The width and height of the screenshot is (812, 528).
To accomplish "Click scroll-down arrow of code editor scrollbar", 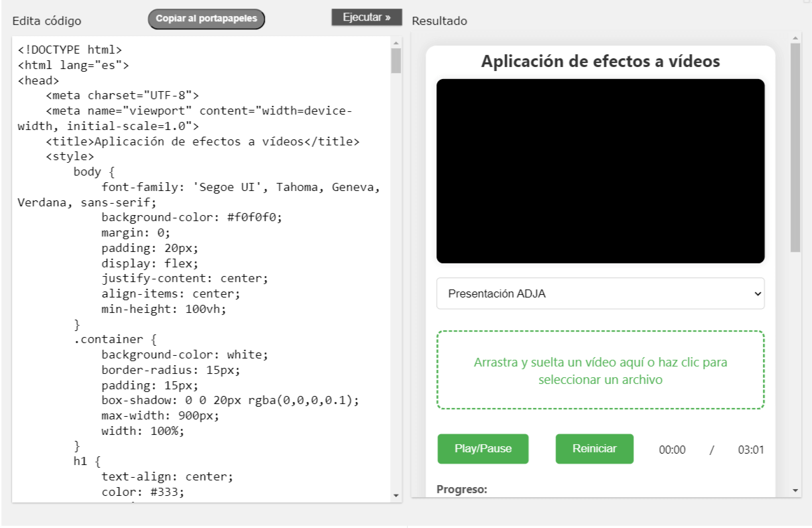I will [x=396, y=495].
